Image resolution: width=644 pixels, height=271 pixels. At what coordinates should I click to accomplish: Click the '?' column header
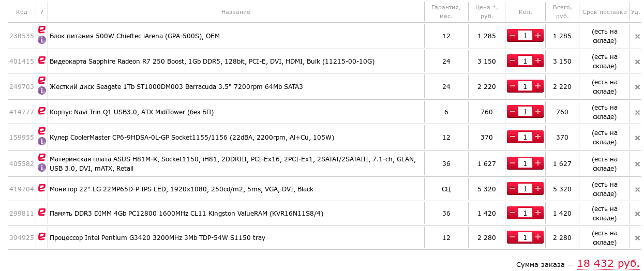click(42, 12)
